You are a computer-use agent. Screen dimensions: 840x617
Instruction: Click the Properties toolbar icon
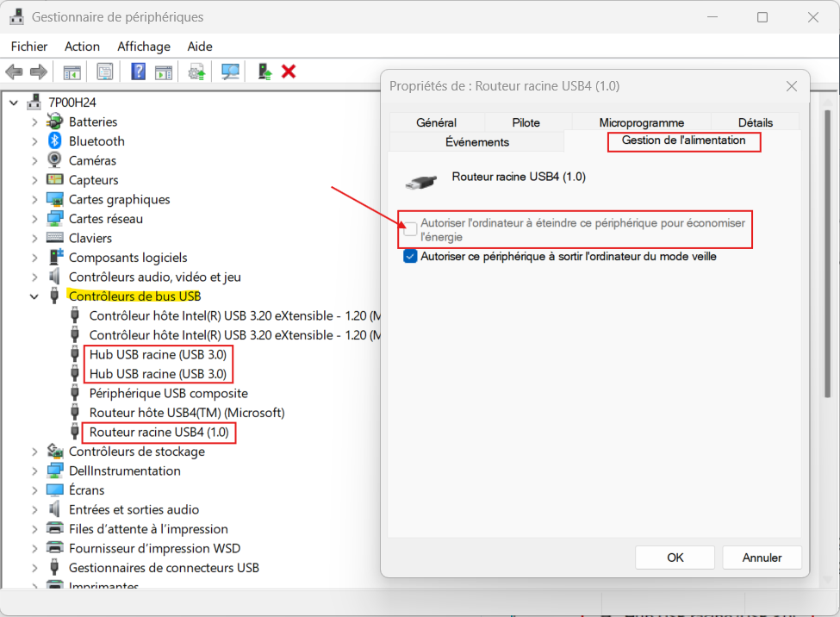click(105, 72)
